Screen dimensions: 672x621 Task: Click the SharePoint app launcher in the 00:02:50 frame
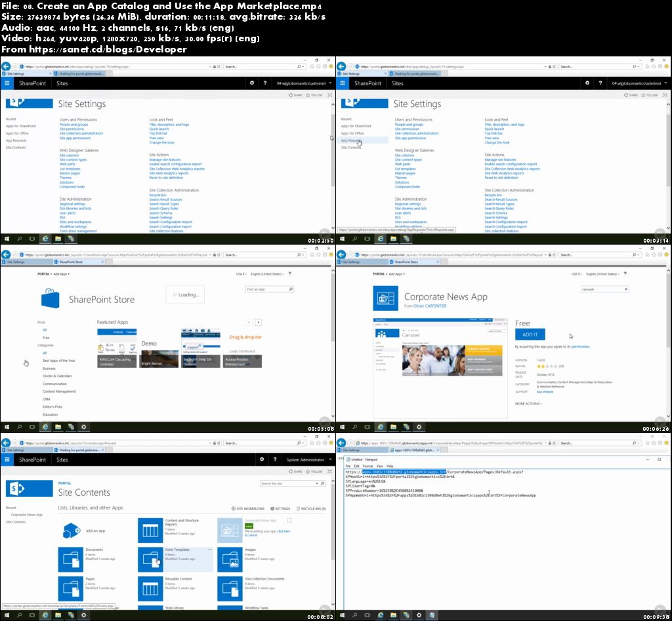pyautogui.click(x=7, y=83)
